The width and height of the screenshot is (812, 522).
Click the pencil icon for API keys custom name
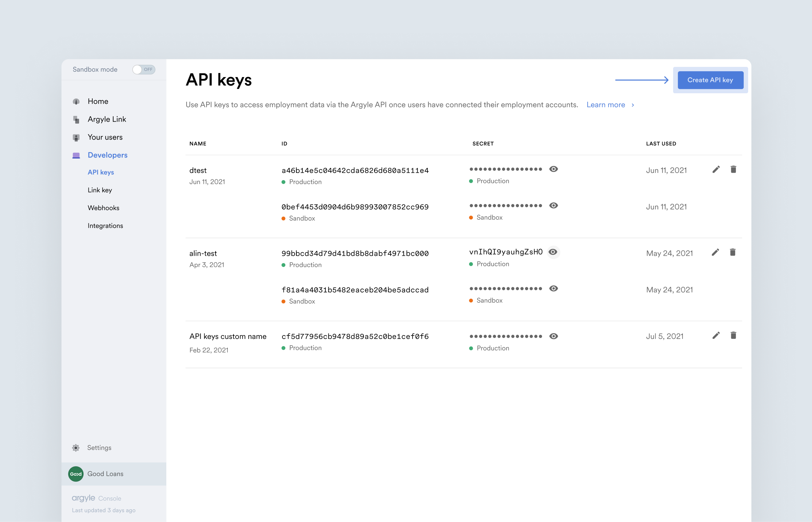[716, 335]
